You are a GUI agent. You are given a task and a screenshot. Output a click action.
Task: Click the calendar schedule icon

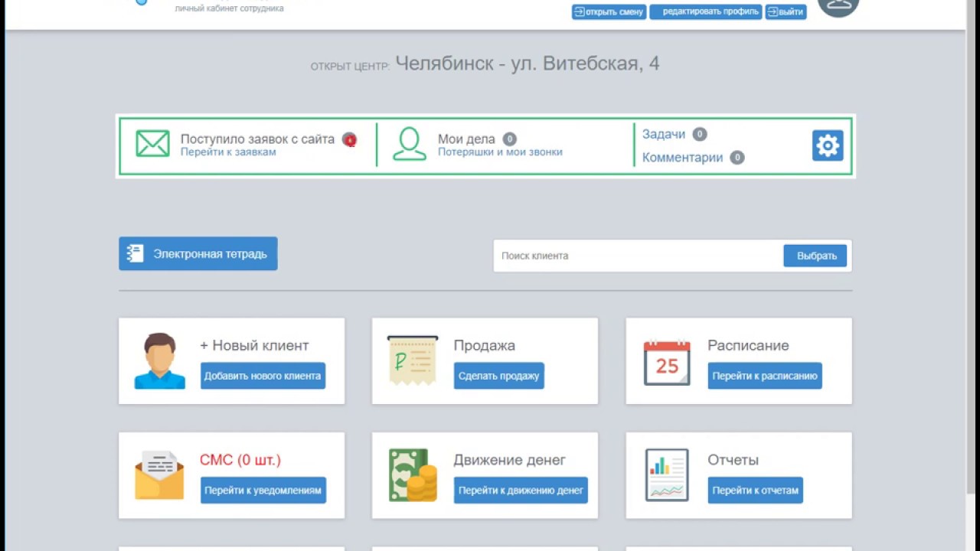click(667, 362)
